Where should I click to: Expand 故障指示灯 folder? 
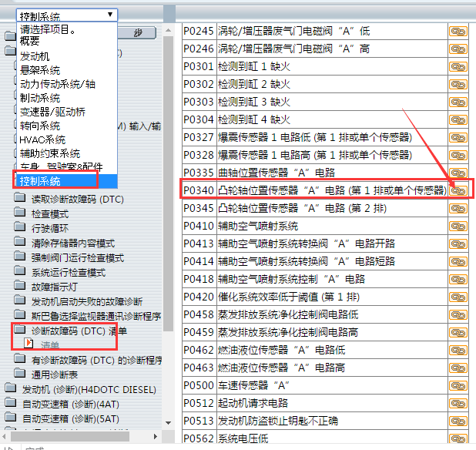click(20, 285)
